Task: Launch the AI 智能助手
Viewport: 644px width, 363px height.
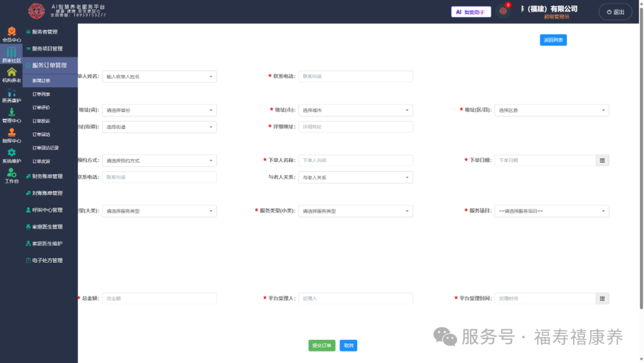Action: click(470, 12)
